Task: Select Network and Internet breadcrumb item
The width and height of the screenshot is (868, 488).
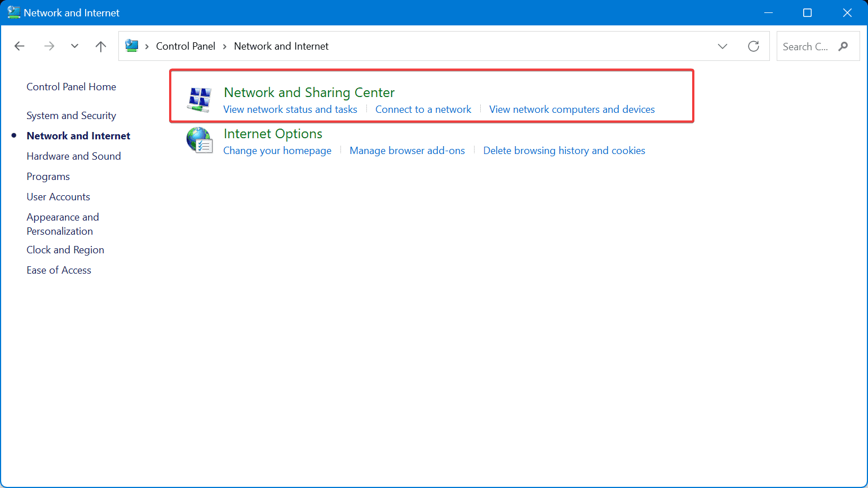Action: click(281, 46)
